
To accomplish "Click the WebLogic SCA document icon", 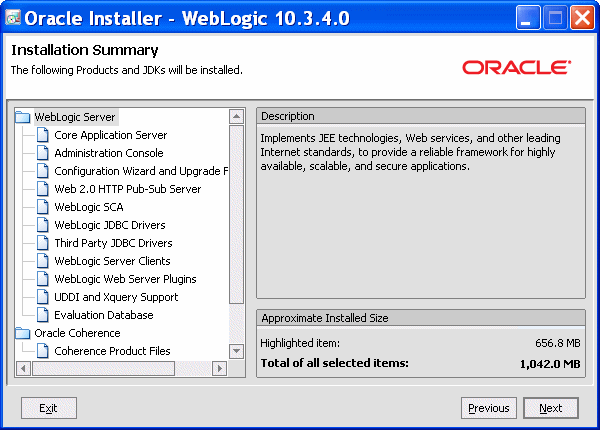I will [x=43, y=207].
